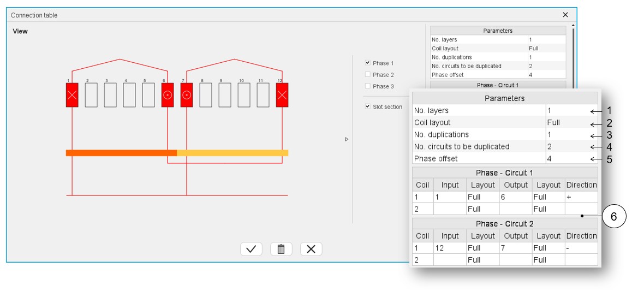Select empty slot 8 in diagram
Viewport: 644px width, 291px height.
(206, 95)
